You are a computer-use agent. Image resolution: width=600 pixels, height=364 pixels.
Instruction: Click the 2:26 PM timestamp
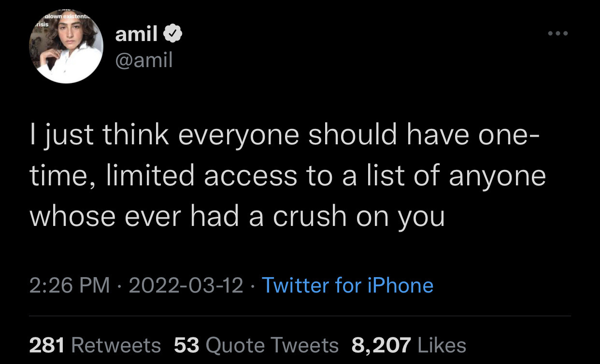70,285
